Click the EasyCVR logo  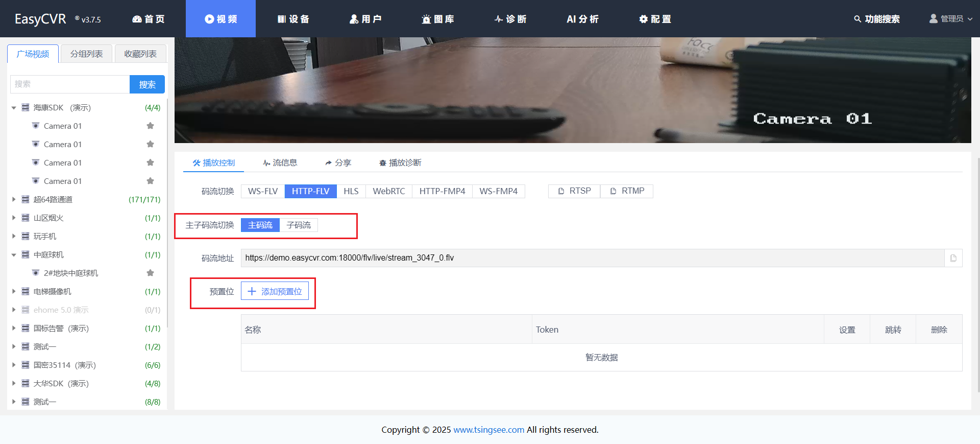click(x=40, y=19)
